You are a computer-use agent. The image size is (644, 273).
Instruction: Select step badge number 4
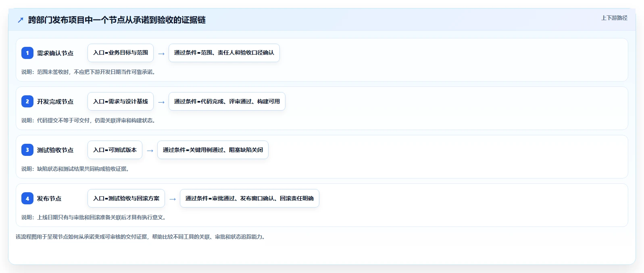click(x=27, y=198)
